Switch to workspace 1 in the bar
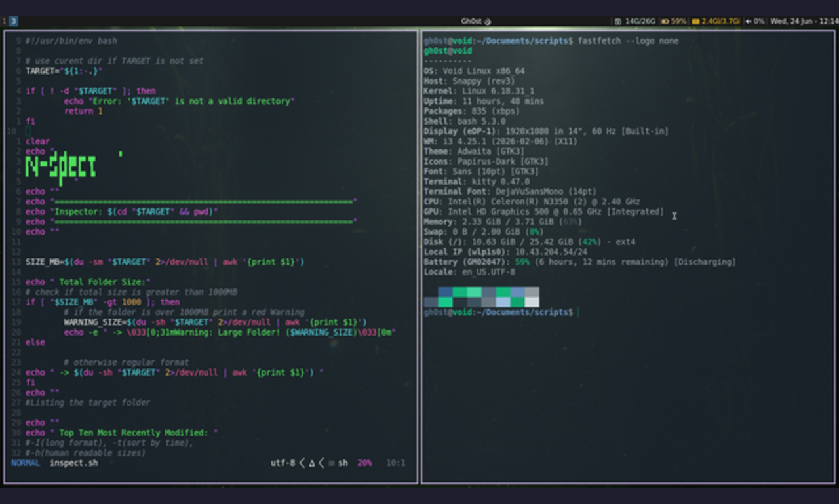This screenshot has width=839, height=504. [x=4, y=21]
